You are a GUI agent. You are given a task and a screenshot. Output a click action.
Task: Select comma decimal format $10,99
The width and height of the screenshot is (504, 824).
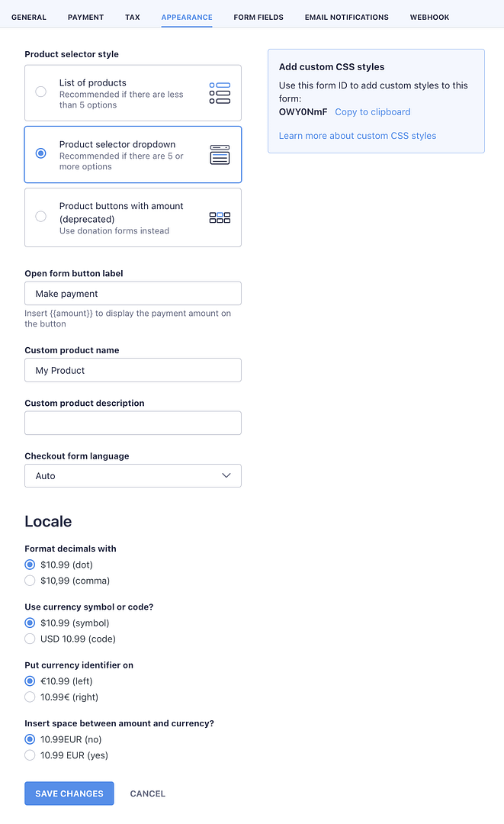coord(30,581)
